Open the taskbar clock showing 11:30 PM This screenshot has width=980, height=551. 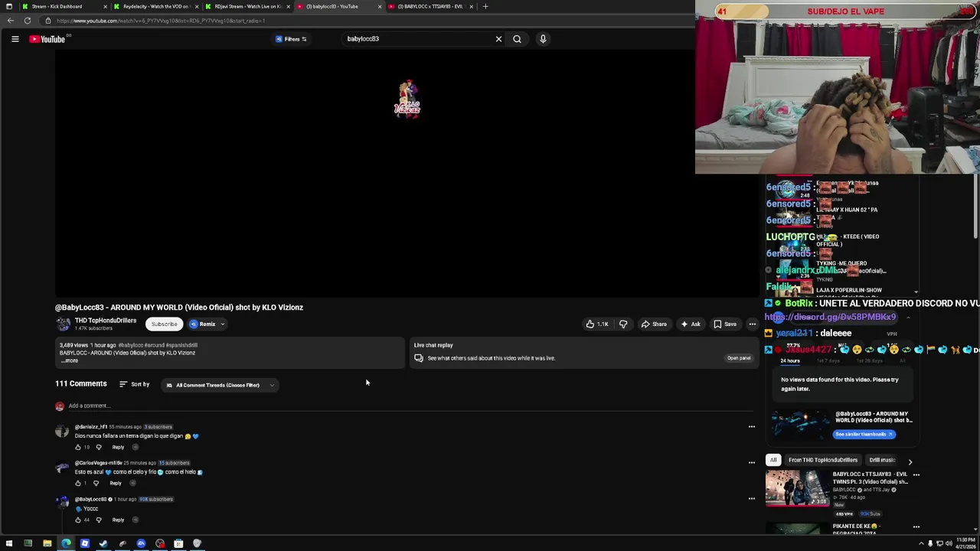coord(965,543)
